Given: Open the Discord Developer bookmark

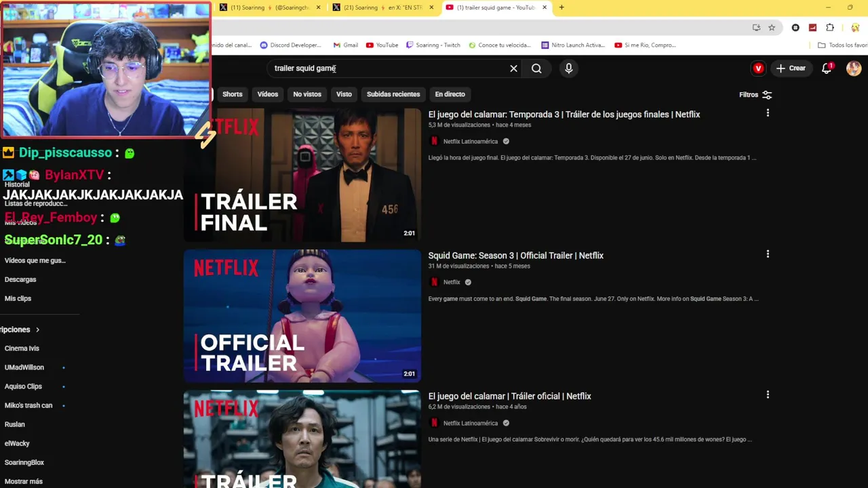Looking at the screenshot, I should (x=291, y=45).
